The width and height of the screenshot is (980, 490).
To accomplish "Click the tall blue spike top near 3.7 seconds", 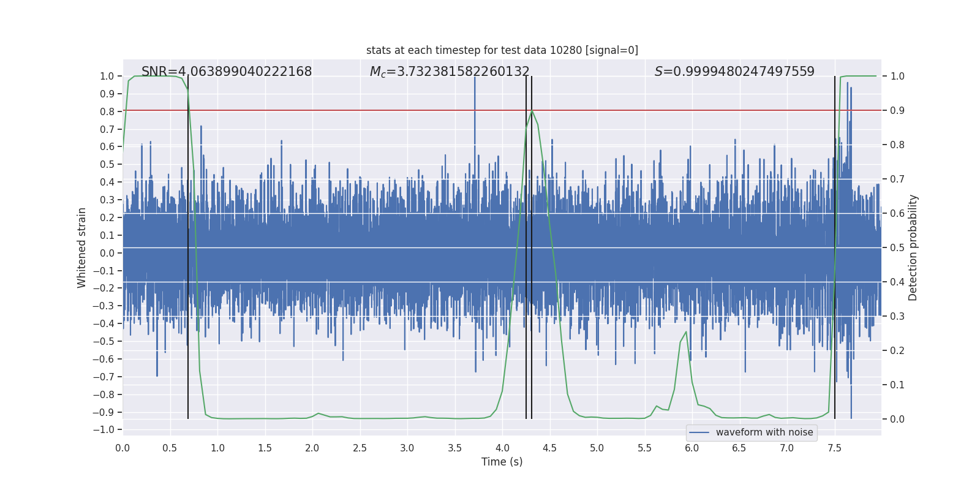I will tap(475, 78).
